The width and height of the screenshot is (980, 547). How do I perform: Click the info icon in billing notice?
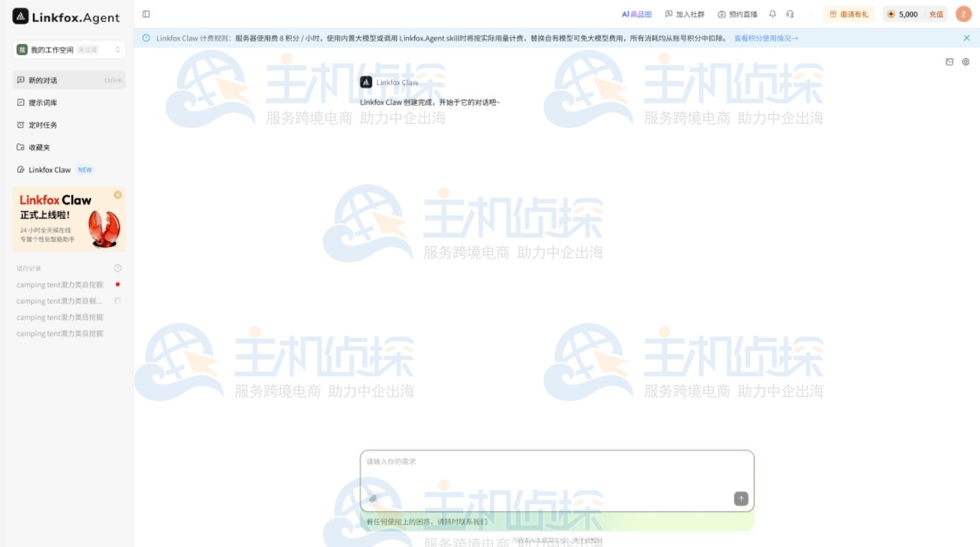(146, 38)
